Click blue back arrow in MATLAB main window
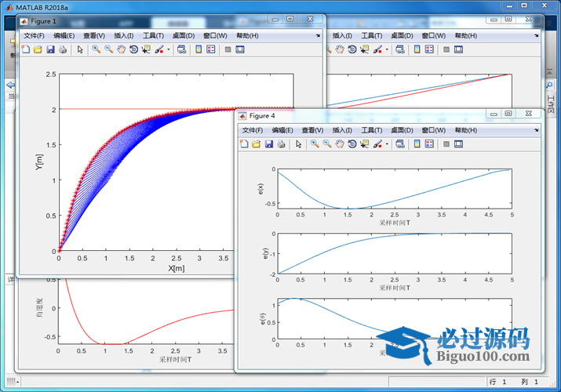 click(11, 85)
